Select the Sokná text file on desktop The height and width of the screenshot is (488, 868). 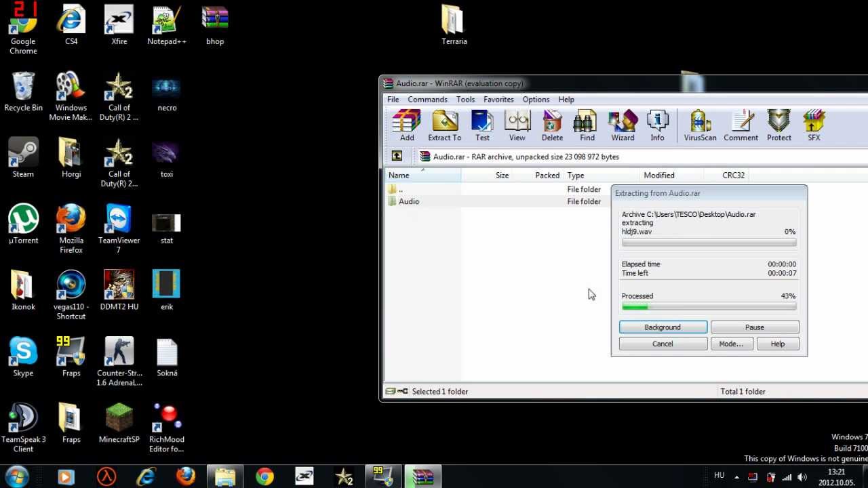click(167, 357)
